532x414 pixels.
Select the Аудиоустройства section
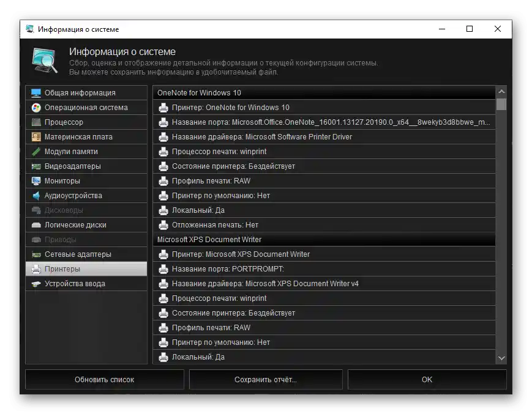[86, 196]
